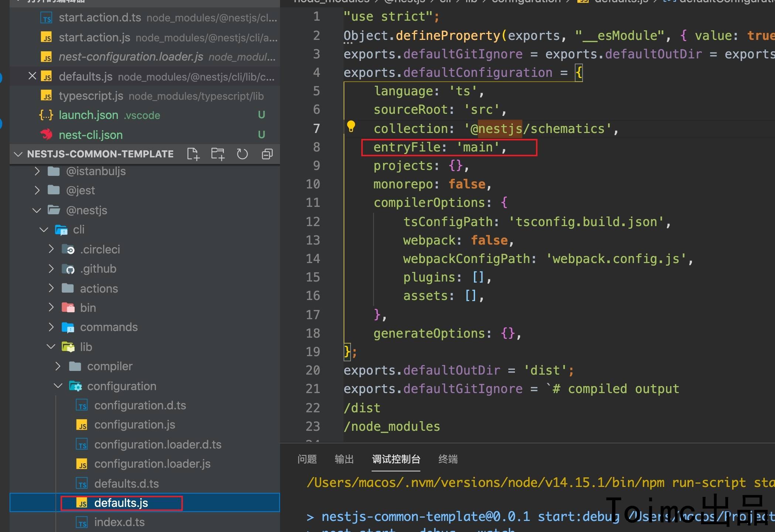This screenshot has width=775, height=532.
Task: Click the cli folder icon
Action: (61, 230)
